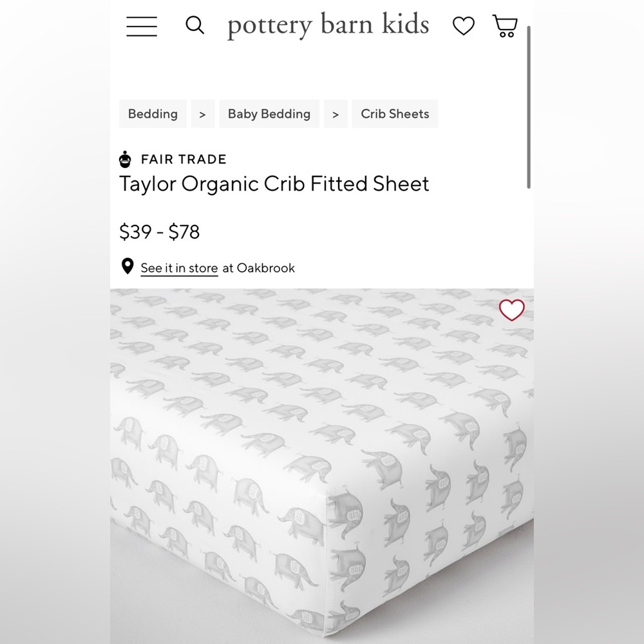Navigate to Crib Sheets category
The width and height of the screenshot is (644, 644).
395,113
